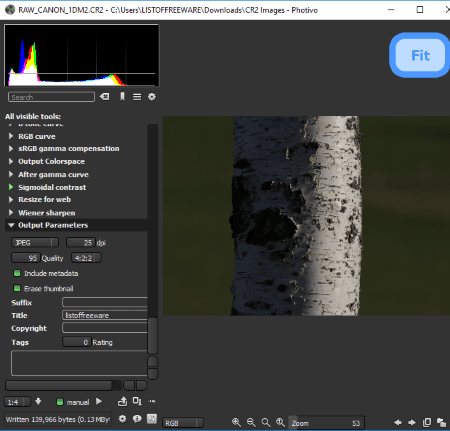This screenshot has width=450, height=431.
Task: Zoom out with magnifier minus icon
Action: 251,422
